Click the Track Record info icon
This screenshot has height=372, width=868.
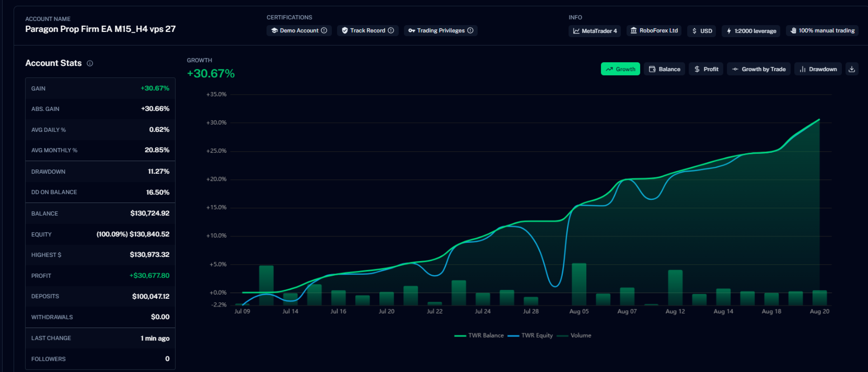(391, 30)
